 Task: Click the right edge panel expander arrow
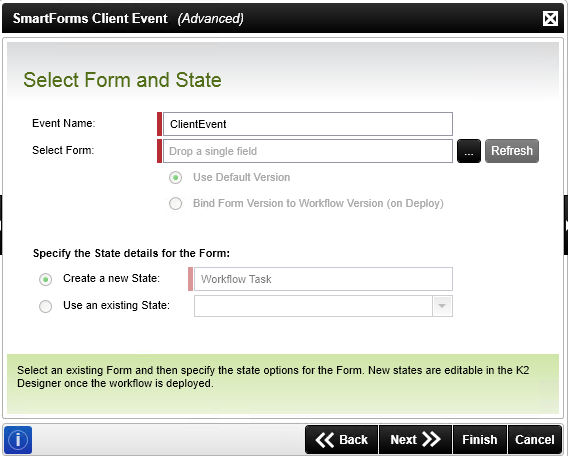tap(566, 225)
